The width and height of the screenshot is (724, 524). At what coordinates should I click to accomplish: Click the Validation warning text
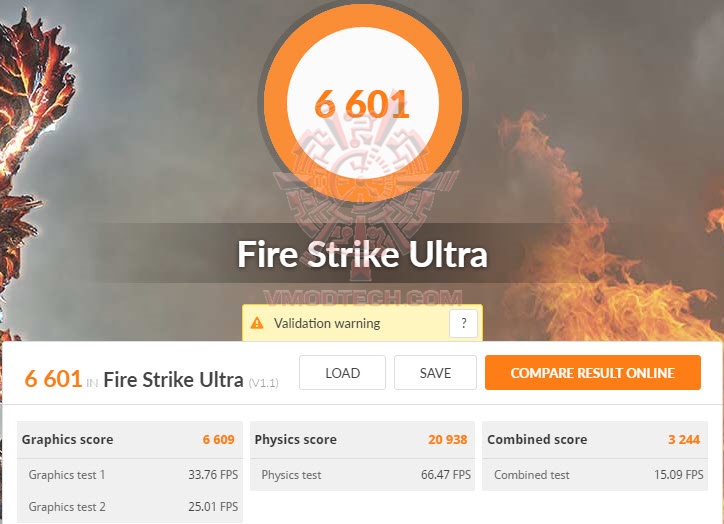(327, 323)
